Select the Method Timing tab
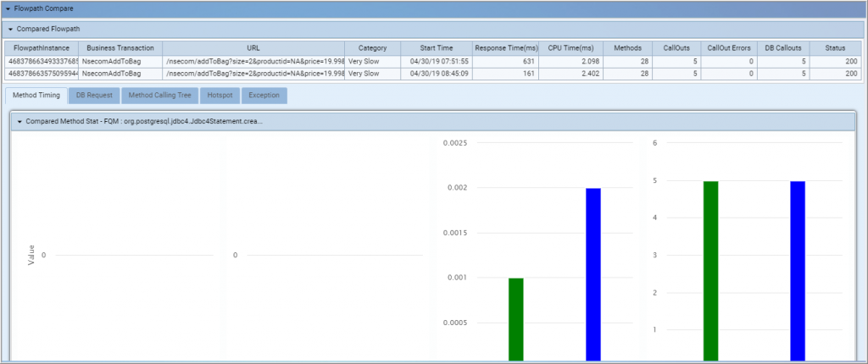 click(37, 95)
